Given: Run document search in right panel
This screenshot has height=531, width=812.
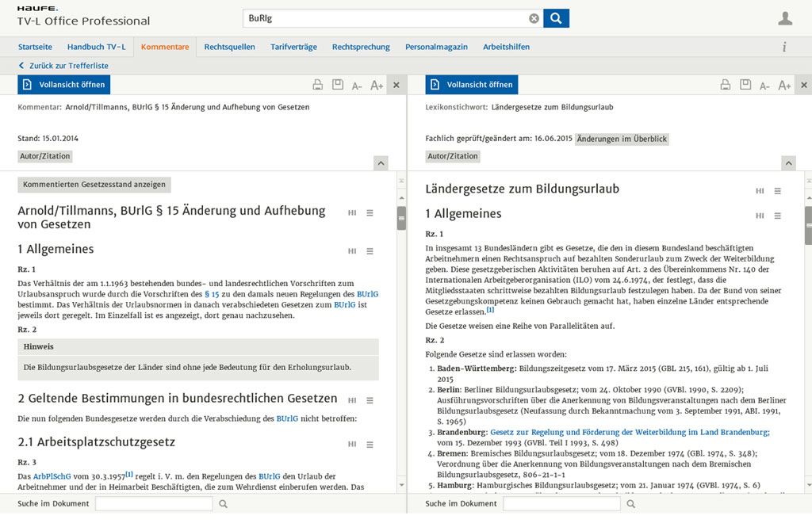Looking at the screenshot, I should [x=630, y=503].
